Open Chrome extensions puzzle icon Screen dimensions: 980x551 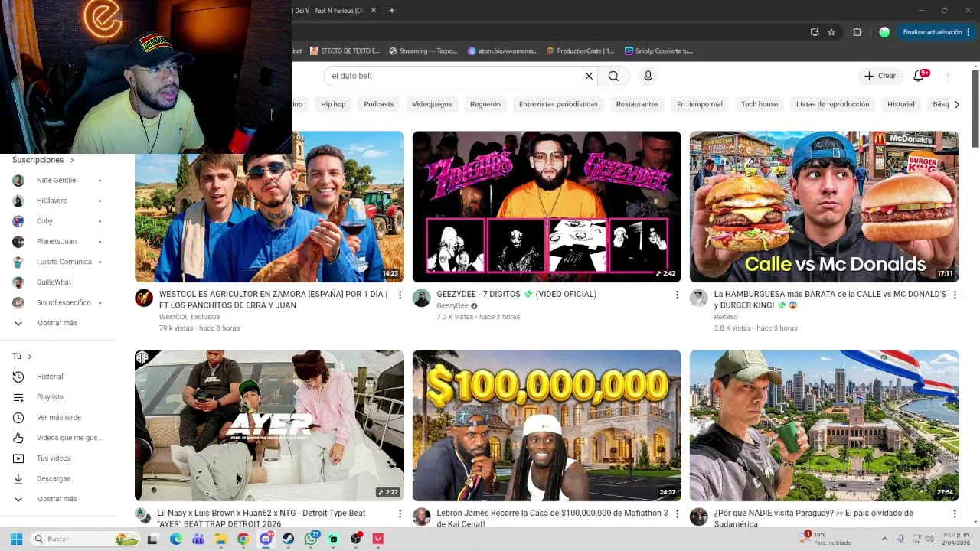click(857, 32)
